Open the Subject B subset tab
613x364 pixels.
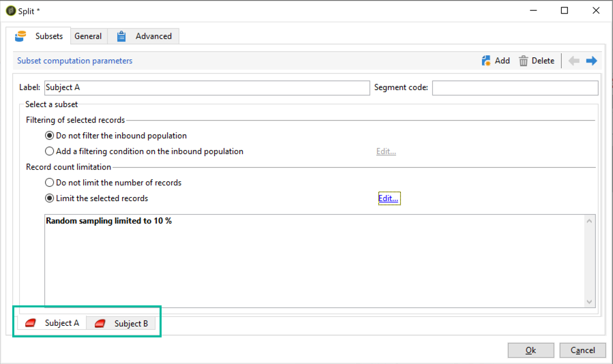pyautogui.click(x=121, y=323)
